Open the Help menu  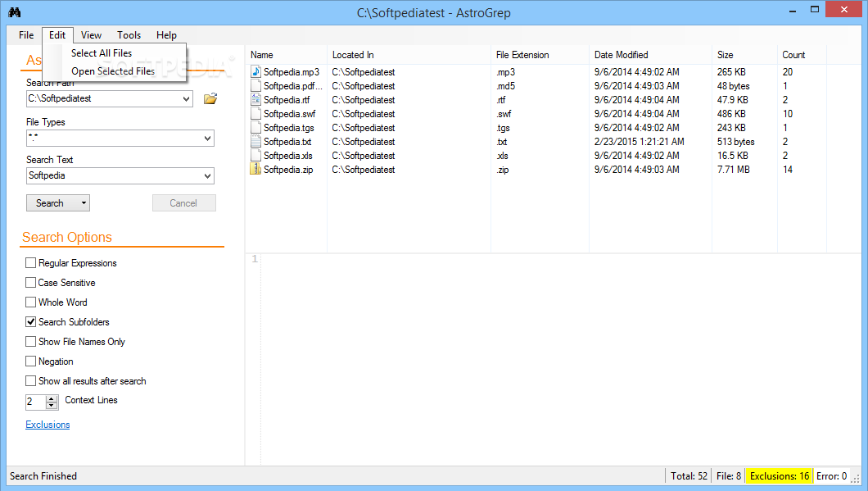pos(166,35)
